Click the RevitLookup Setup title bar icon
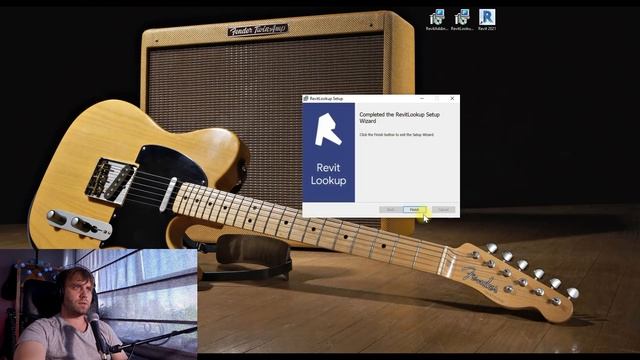The image size is (640, 360). click(x=306, y=98)
